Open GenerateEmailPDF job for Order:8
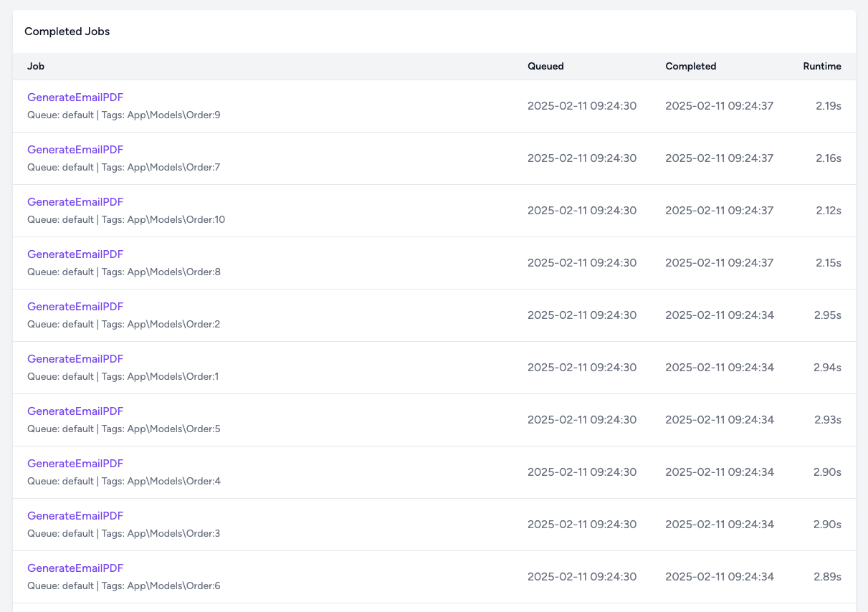868x612 pixels. 75,254
